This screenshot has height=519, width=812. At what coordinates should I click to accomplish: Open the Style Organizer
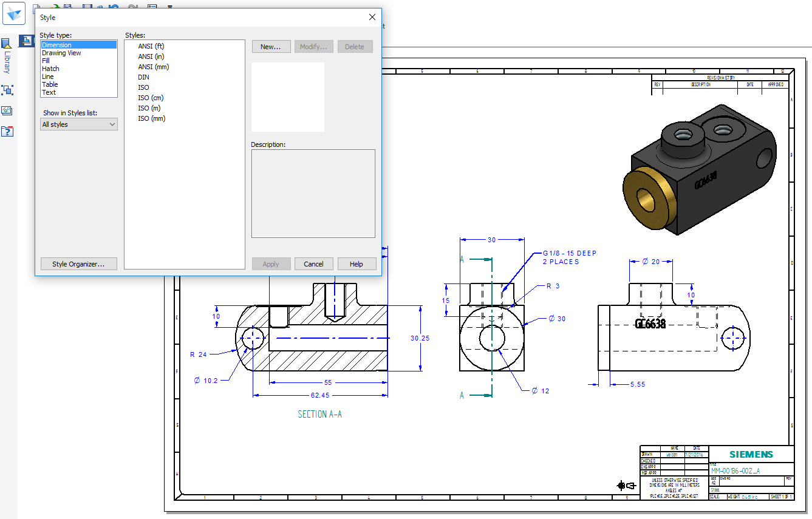[x=78, y=263]
